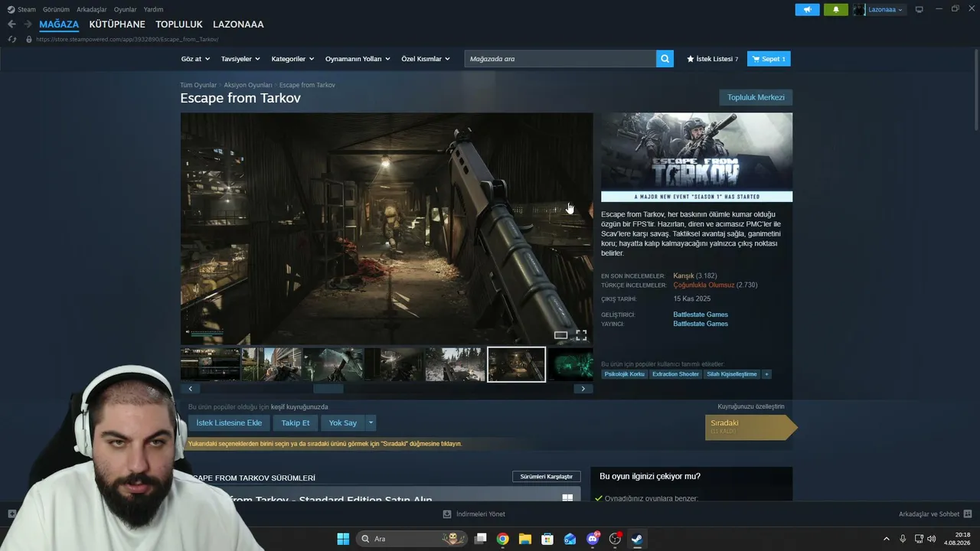Launch Google Chrome from the taskbar
Image resolution: width=980 pixels, height=551 pixels.
tap(502, 539)
